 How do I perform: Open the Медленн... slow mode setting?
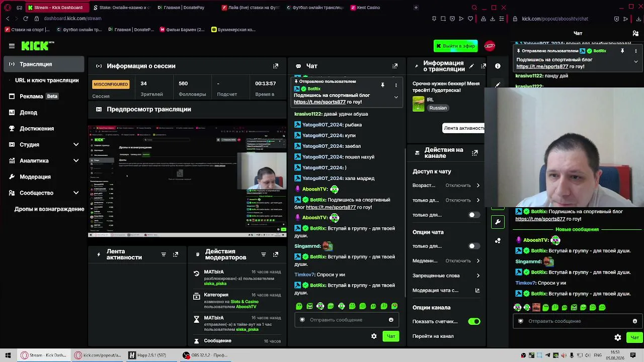pyautogui.click(x=446, y=260)
